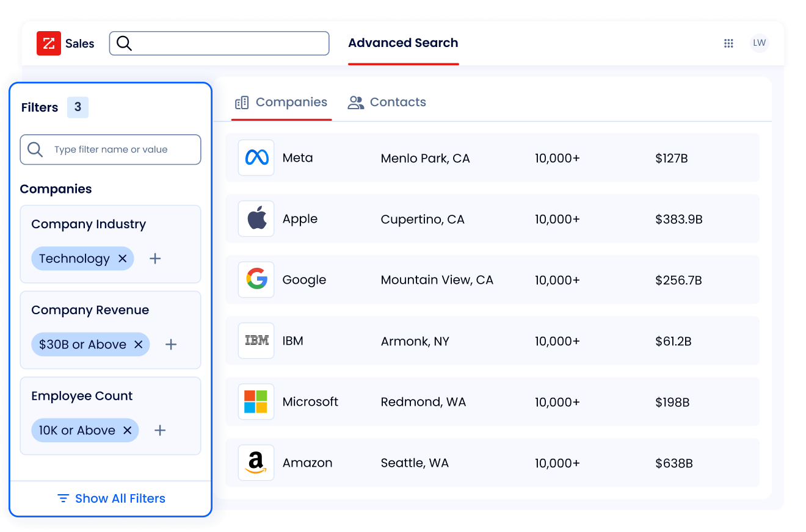The width and height of the screenshot is (806, 532).
Task: Click Seattle, WA location
Action: coord(415,464)
